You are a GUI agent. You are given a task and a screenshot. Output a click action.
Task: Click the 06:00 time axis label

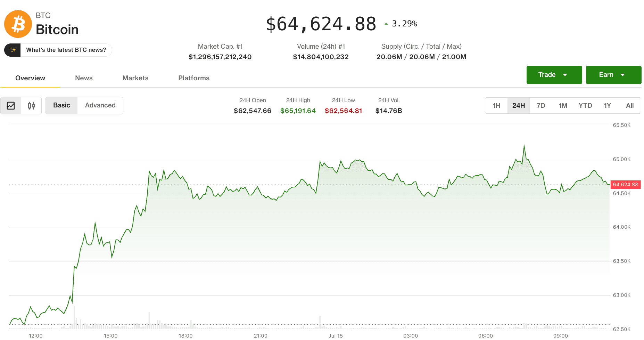point(486,336)
